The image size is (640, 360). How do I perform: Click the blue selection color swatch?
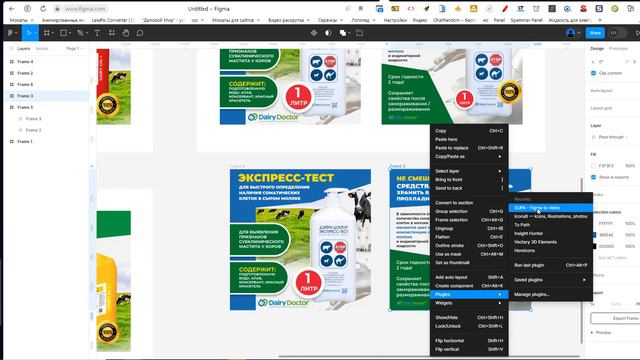(594, 235)
